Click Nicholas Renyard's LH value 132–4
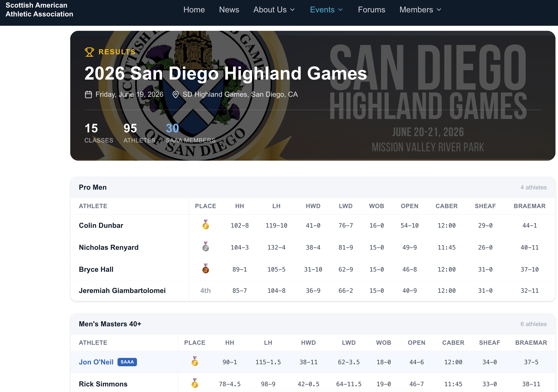558x392 pixels. point(276,247)
